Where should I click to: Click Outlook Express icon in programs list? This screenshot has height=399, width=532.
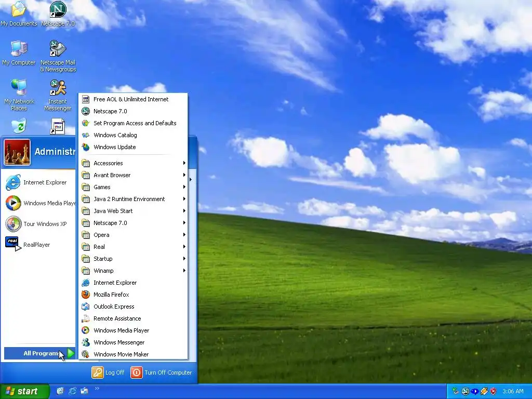click(x=86, y=307)
